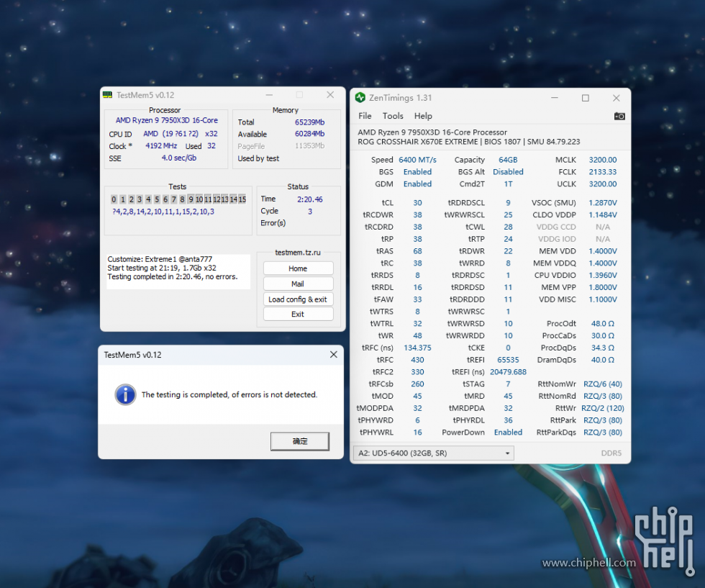Click the blue info icon in dialog
Viewport: 705px width, 588px height.
[125, 394]
